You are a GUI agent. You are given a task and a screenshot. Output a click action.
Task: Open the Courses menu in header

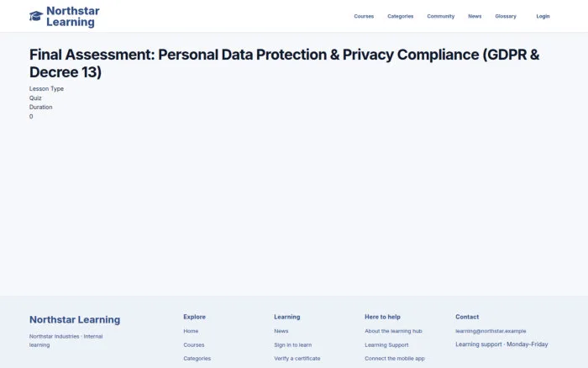pos(364,16)
